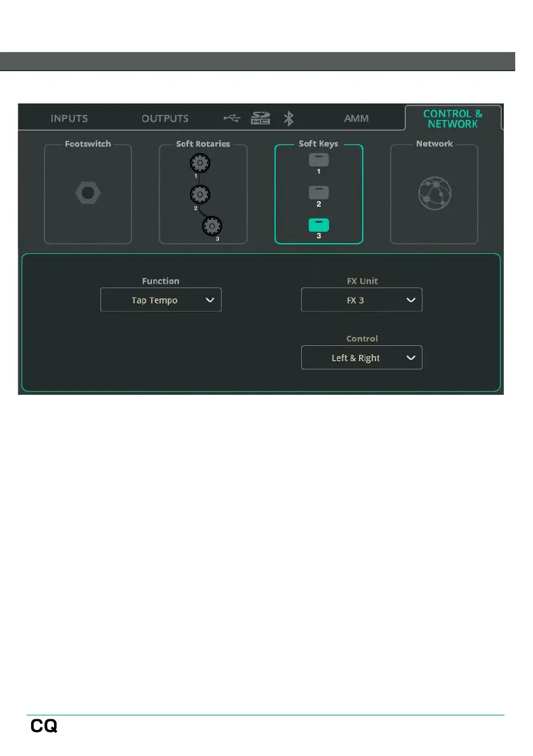Click the Soft Keys panel title
This screenshot has height=756, width=533.
(x=318, y=143)
